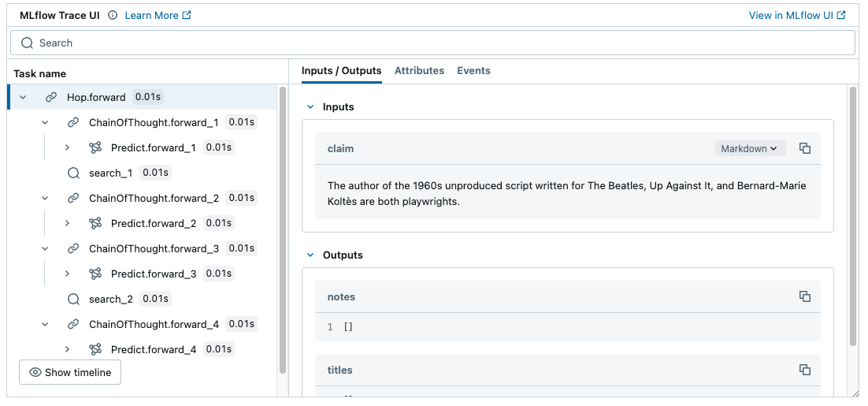Select the search_1 span row
Viewport: 868px width, 406px height.
click(x=142, y=173)
